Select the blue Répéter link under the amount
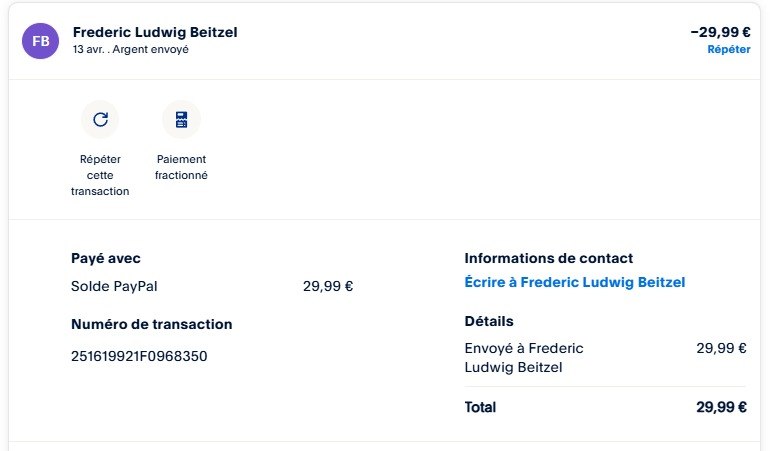The image size is (770, 451). click(x=728, y=49)
